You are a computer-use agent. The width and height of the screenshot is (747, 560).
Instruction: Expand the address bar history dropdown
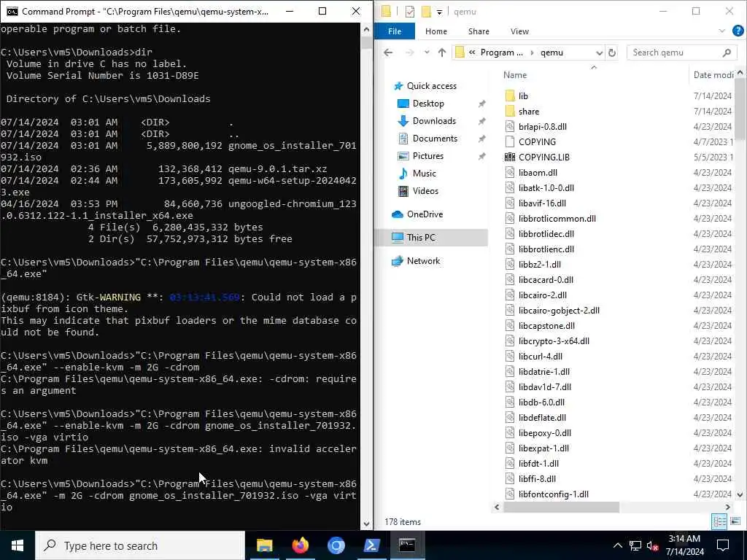pos(600,52)
